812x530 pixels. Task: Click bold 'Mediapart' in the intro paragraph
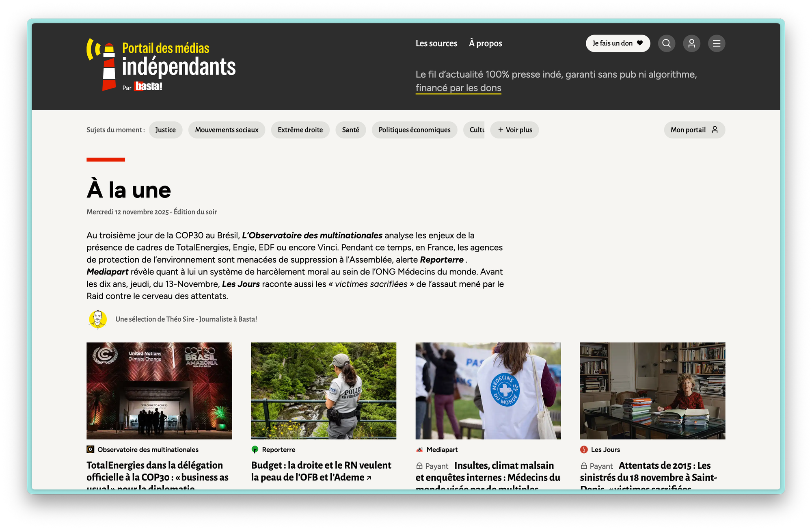108,272
